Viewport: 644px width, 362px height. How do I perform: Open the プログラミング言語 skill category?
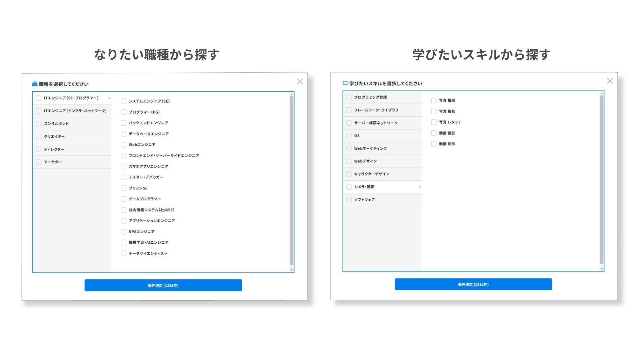(370, 97)
